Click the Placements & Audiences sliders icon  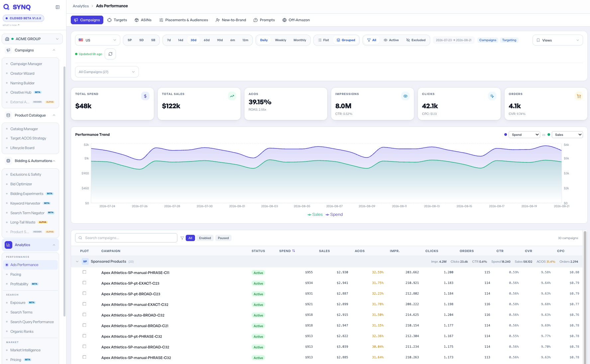[161, 20]
